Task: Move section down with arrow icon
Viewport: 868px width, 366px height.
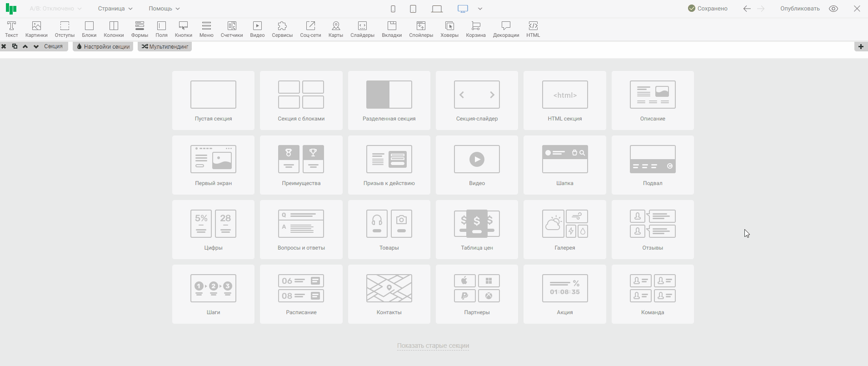Action: pyautogui.click(x=36, y=46)
